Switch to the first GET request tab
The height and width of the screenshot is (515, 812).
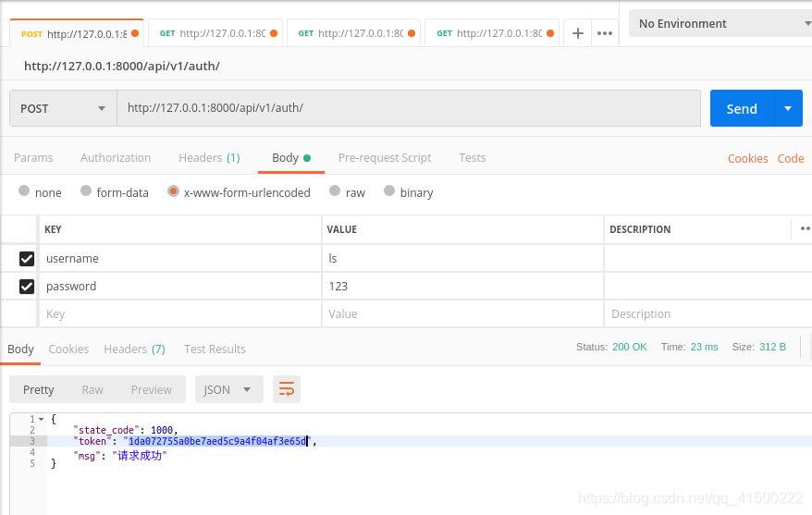(x=215, y=33)
